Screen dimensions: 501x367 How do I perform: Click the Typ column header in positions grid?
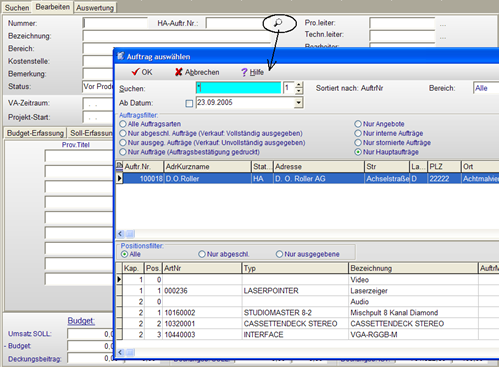coord(295,268)
